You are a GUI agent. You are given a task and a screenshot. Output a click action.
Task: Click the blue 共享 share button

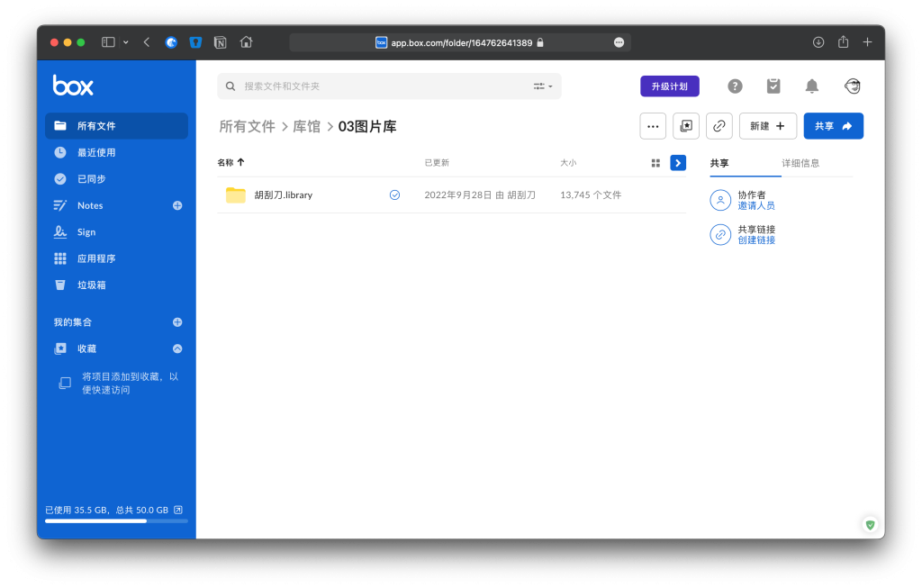(834, 126)
